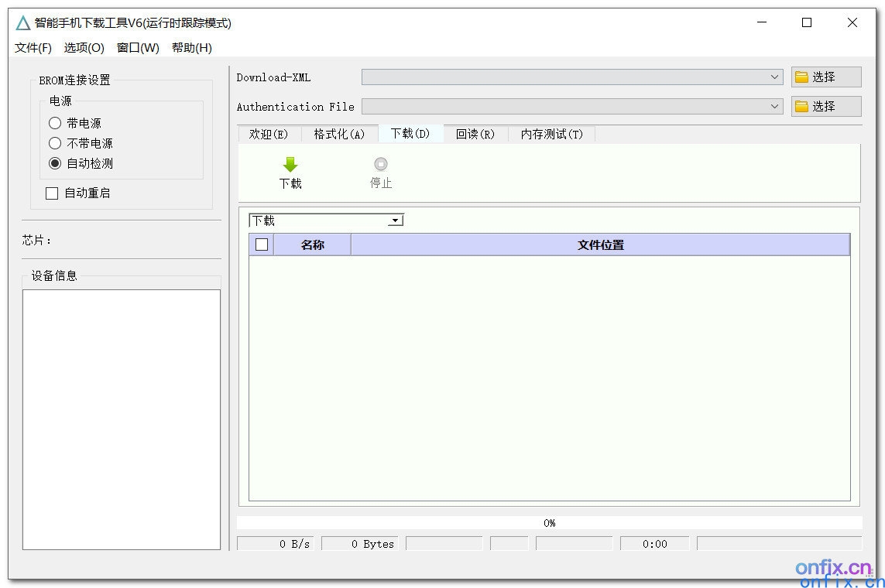The width and height of the screenshot is (885, 588).
Task: Click the greyed 停止 stop icon
Action: [x=380, y=164]
